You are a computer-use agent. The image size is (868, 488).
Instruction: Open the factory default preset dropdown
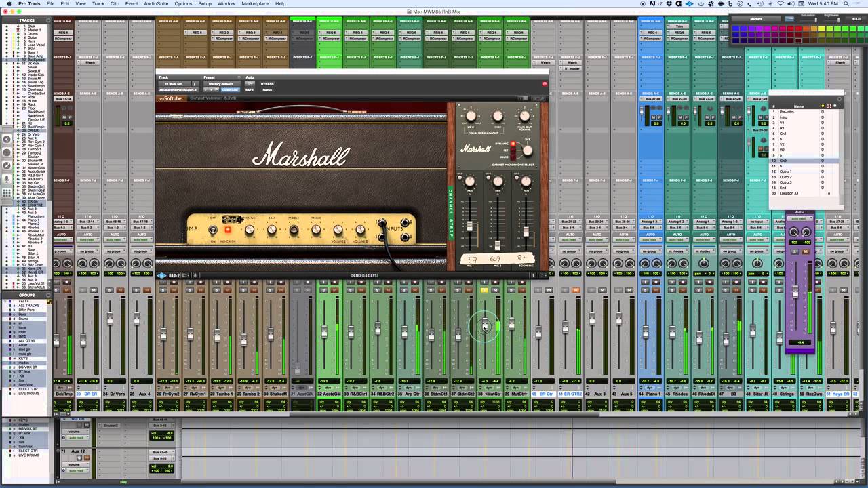tap(220, 83)
